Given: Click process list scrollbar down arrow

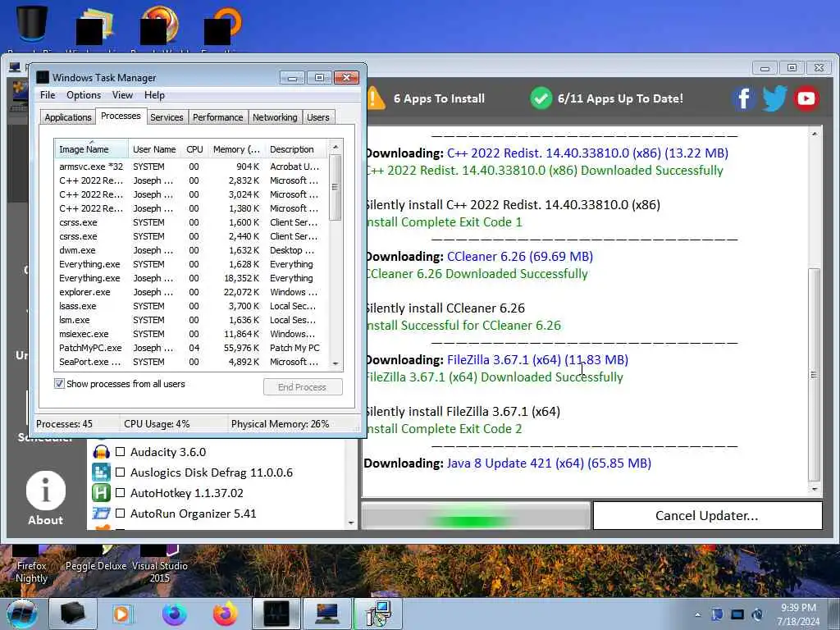Looking at the screenshot, I should 336,363.
